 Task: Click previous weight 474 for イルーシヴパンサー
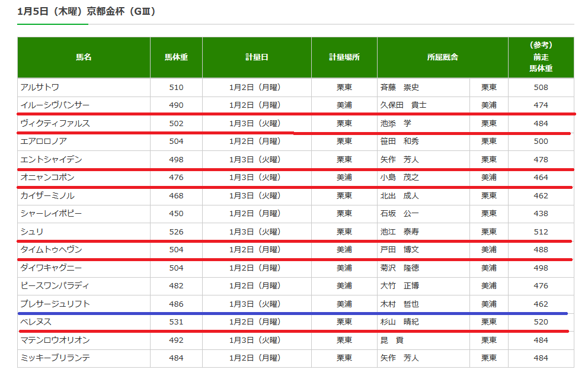[541, 105]
